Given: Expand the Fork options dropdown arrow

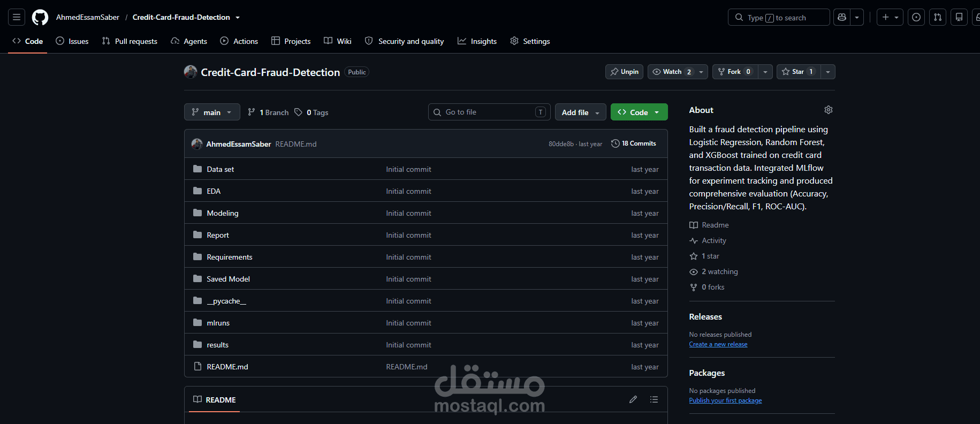Looking at the screenshot, I should tap(765, 72).
